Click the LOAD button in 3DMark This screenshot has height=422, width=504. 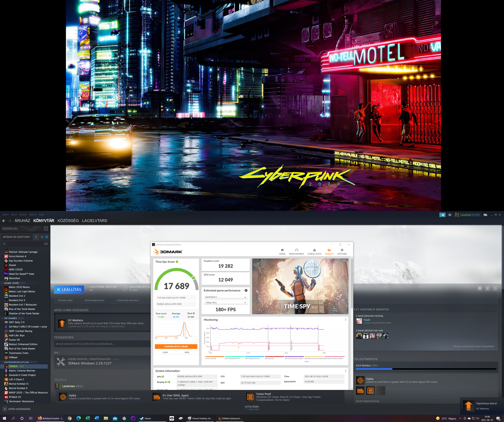[x=165, y=353]
